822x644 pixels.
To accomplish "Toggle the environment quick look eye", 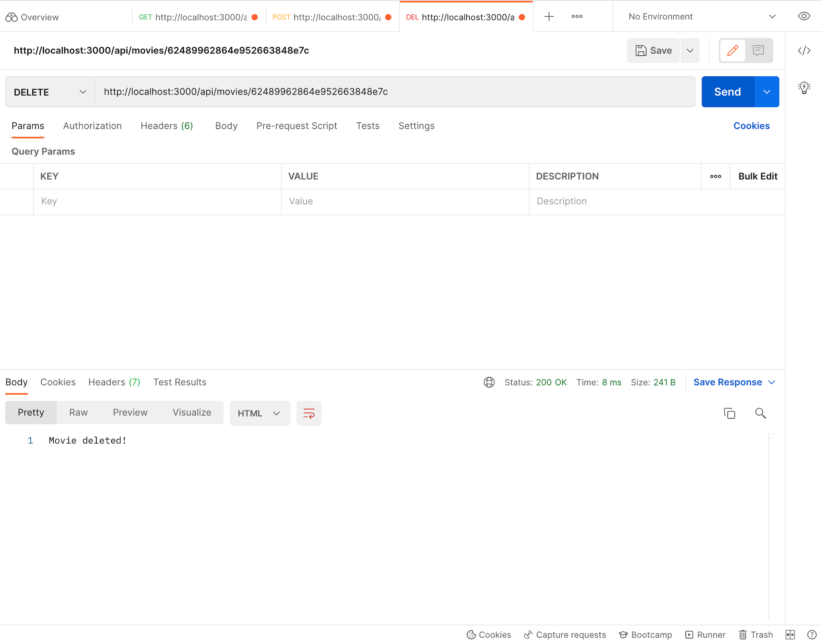I will [x=804, y=17].
